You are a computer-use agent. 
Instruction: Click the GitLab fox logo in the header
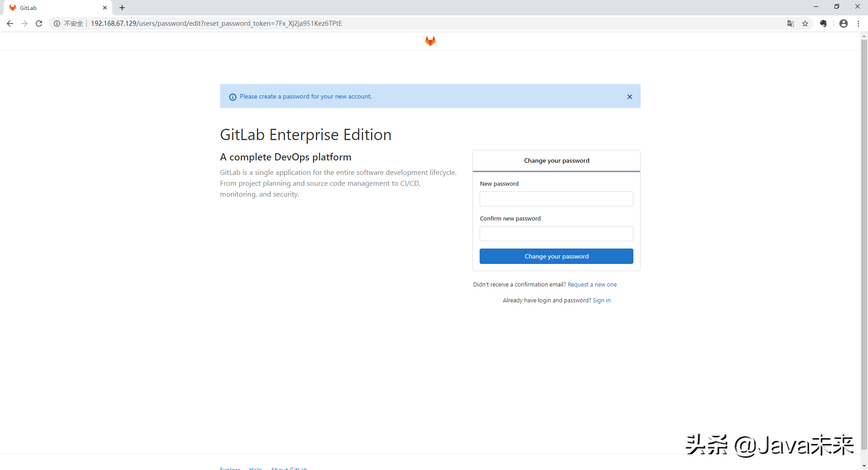[430, 41]
